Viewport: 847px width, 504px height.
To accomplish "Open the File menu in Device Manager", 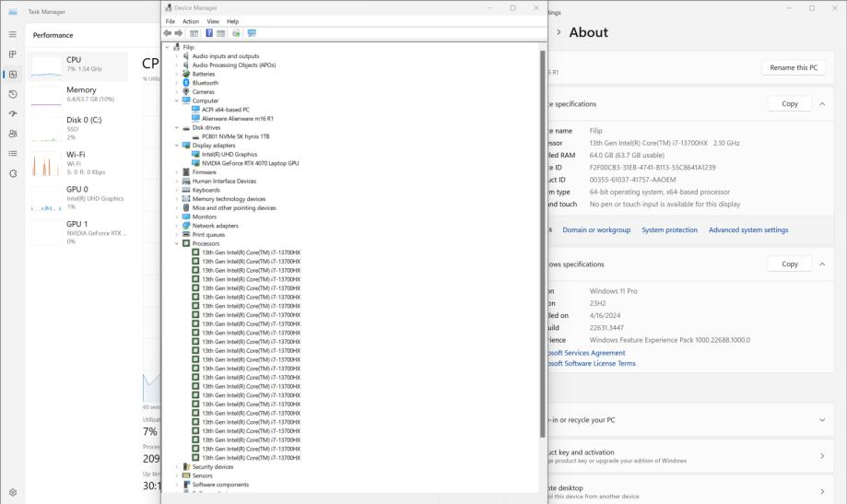I will tap(171, 21).
